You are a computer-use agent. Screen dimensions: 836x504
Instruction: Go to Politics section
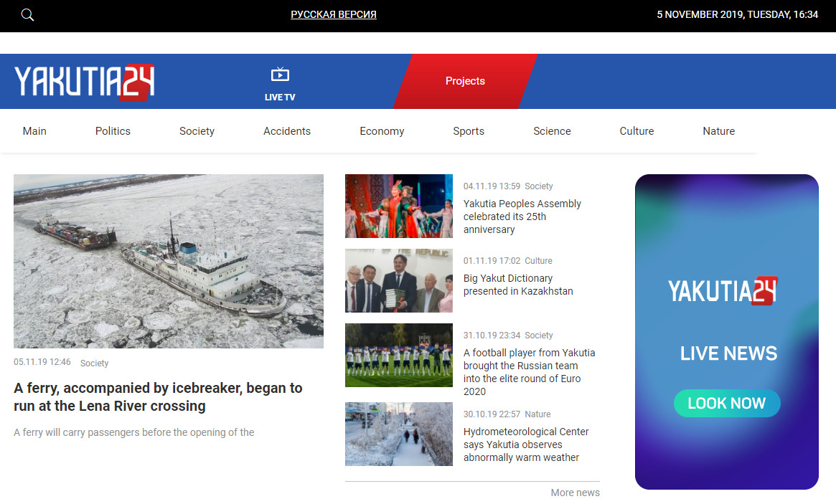click(x=113, y=131)
